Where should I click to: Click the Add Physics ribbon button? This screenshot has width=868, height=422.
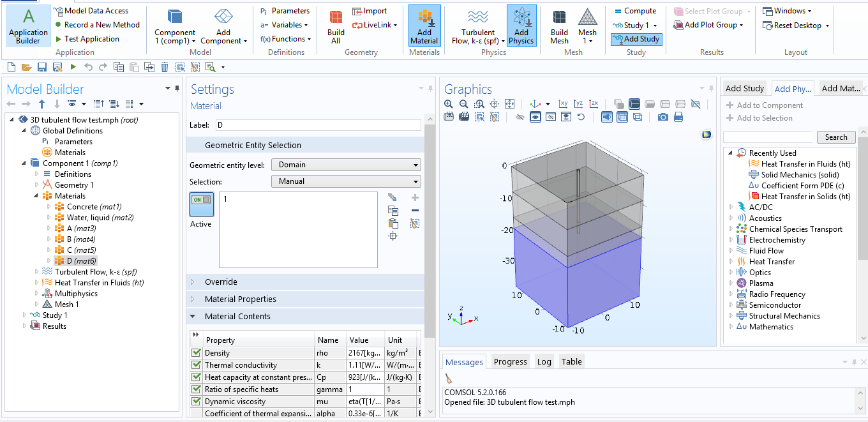click(x=521, y=26)
